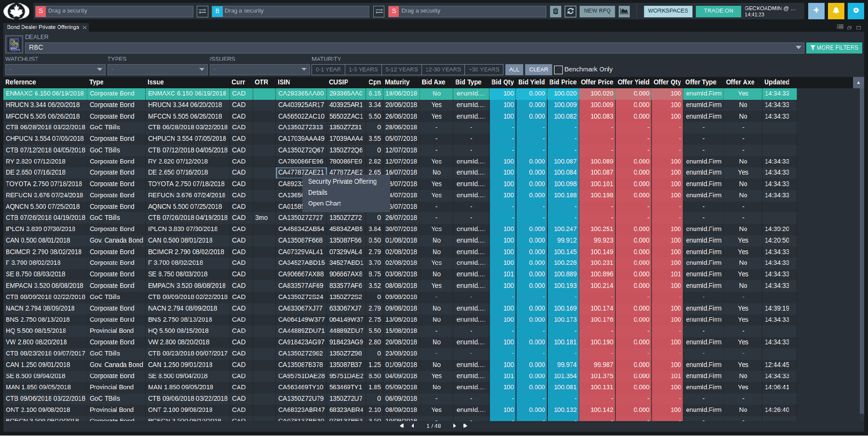Open the yellow notifications bell
Viewport: 868px width, 436px height.
(836, 11)
